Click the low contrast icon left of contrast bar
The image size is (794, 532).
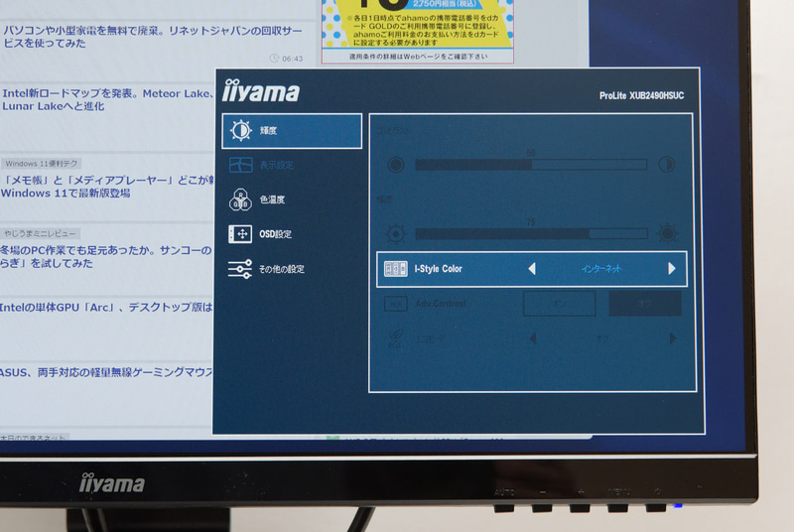point(395,165)
